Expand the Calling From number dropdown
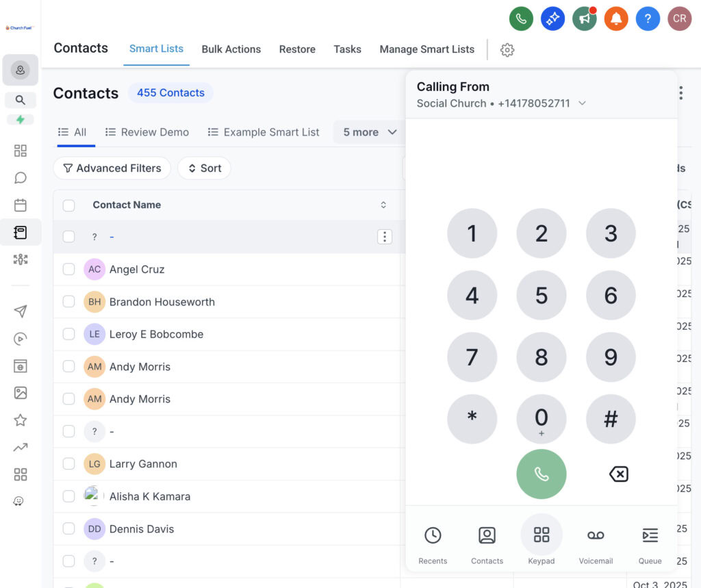This screenshot has height=588, width=701. coord(582,103)
